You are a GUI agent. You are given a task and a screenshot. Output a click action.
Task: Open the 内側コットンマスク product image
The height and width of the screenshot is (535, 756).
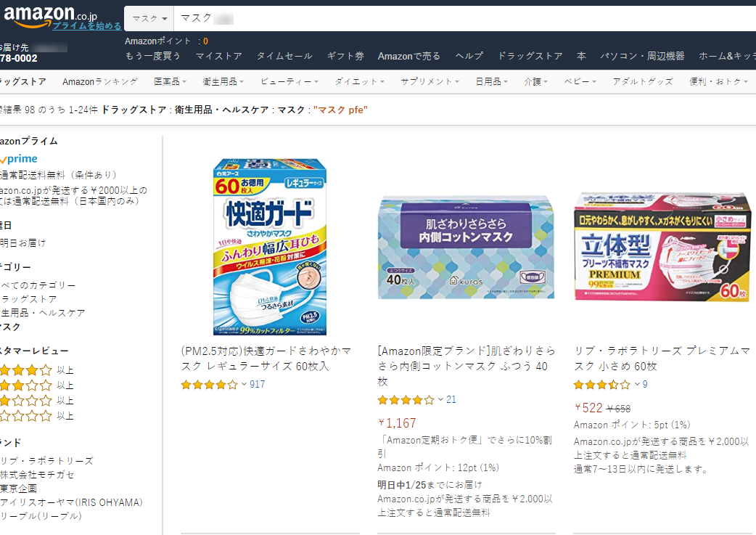(466, 247)
